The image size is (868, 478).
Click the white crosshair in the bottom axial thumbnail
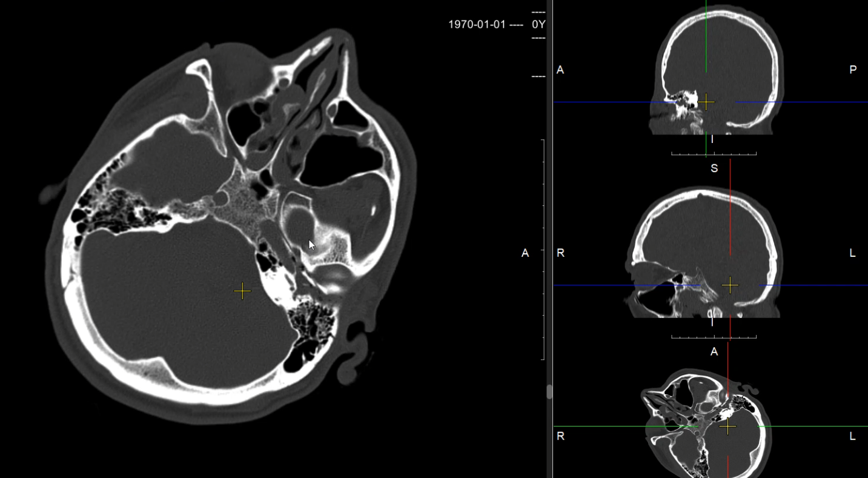click(728, 427)
